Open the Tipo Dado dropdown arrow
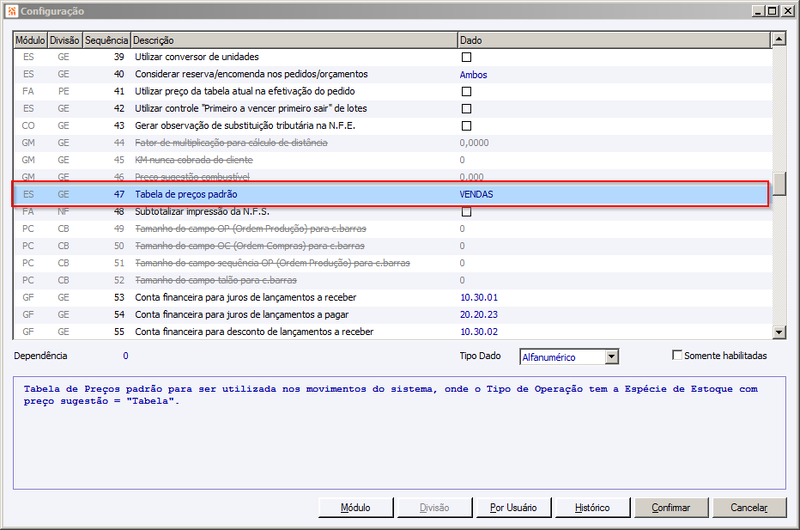 click(612, 357)
